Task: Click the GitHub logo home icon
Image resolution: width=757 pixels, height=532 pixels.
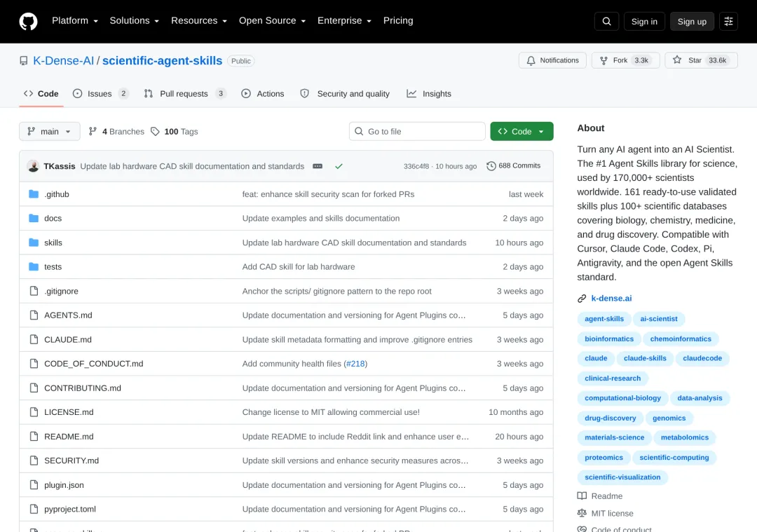Action: [28, 21]
